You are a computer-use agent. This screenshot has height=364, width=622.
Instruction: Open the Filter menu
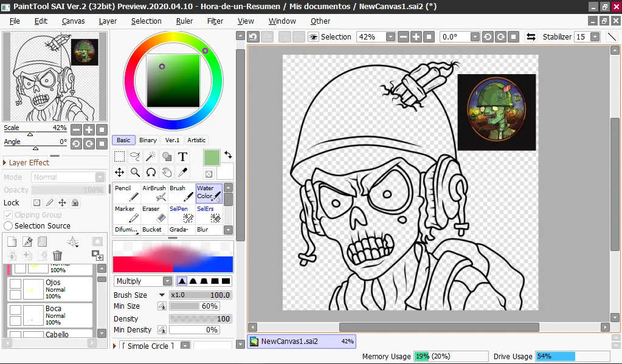(x=215, y=21)
